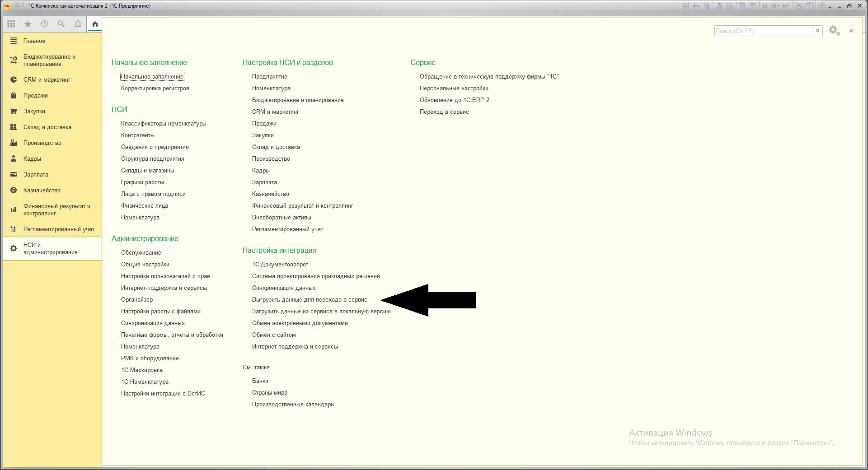This screenshot has width=868, height=470.
Task: Click the Print preview icon
Action: tap(707, 6)
